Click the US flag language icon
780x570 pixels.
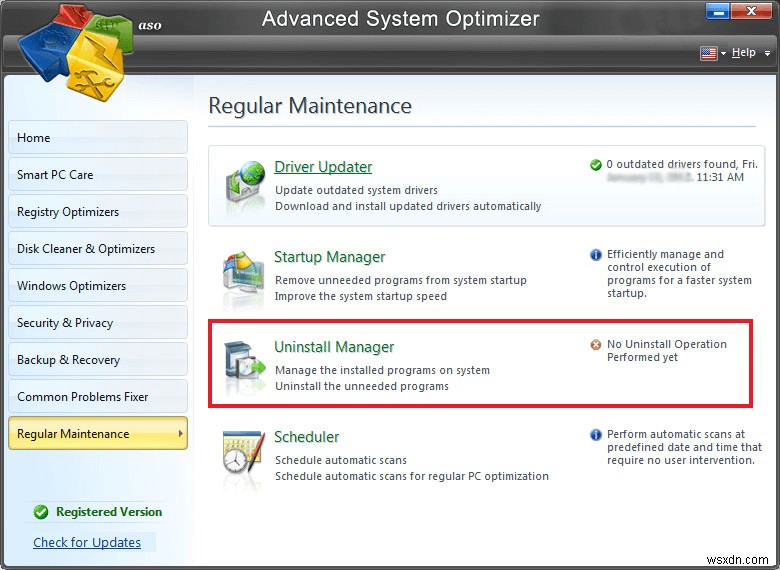(x=708, y=53)
